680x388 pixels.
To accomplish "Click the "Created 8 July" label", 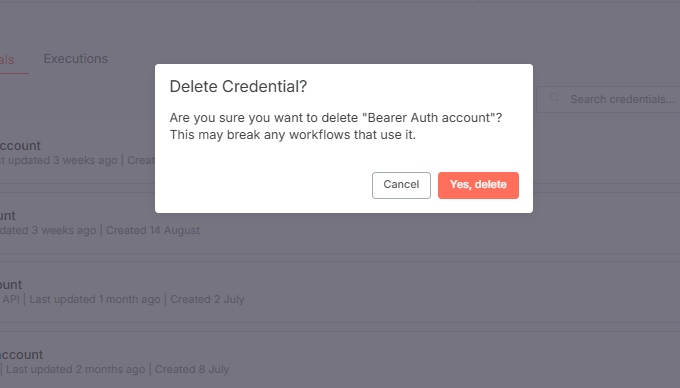I will [192, 369].
